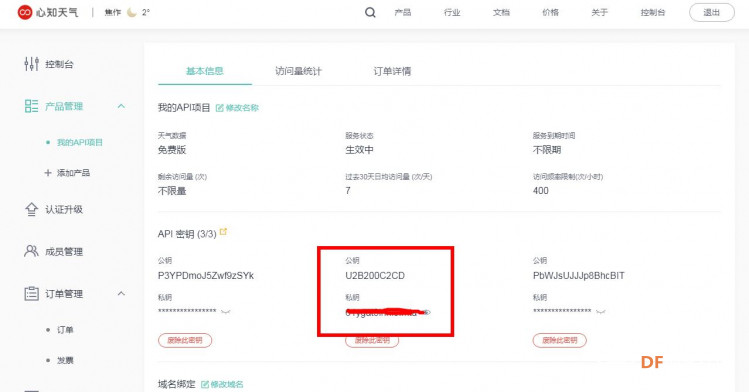The width and height of the screenshot is (749, 392).
Task: Reveal private key under P3YPDmoJ5Zwf9zSYk
Action: (225, 312)
